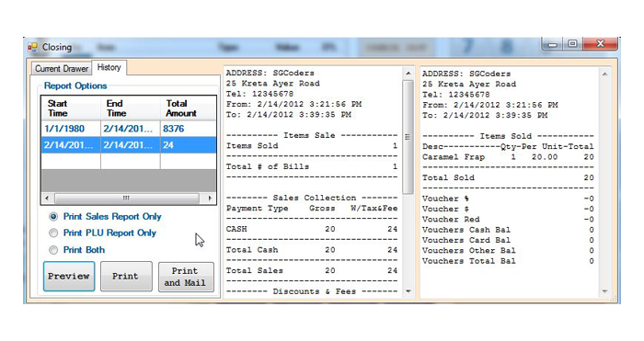Click the sales report scroll-up arrow
Image resolution: width=644 pixels, height=341 pixels.
[408, 74]
